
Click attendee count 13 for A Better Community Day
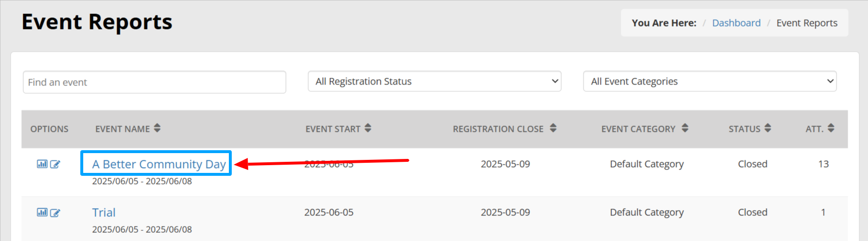(x=823, y=164)
